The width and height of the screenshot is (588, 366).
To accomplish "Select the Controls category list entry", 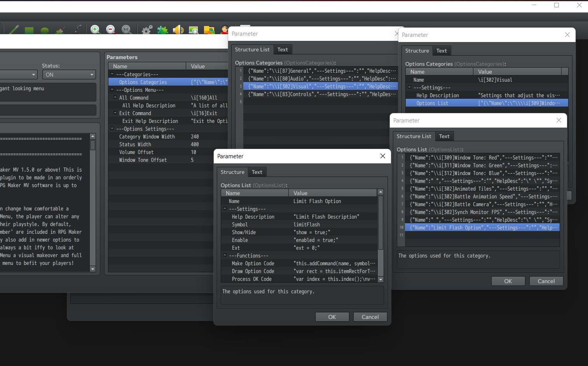I will pyautogui.click(x=321, y=94).
